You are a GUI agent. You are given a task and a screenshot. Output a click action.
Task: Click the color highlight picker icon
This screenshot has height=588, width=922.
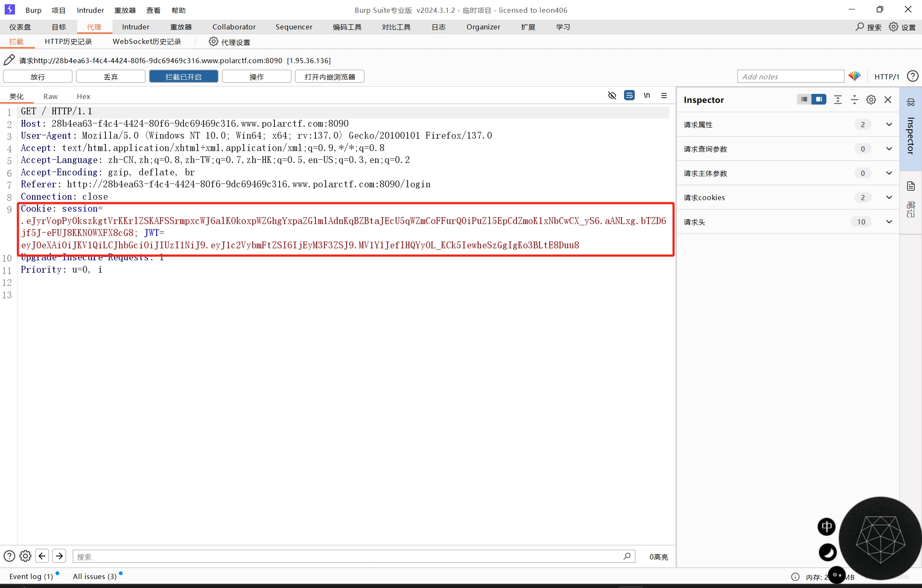click(x=854, y=76)
